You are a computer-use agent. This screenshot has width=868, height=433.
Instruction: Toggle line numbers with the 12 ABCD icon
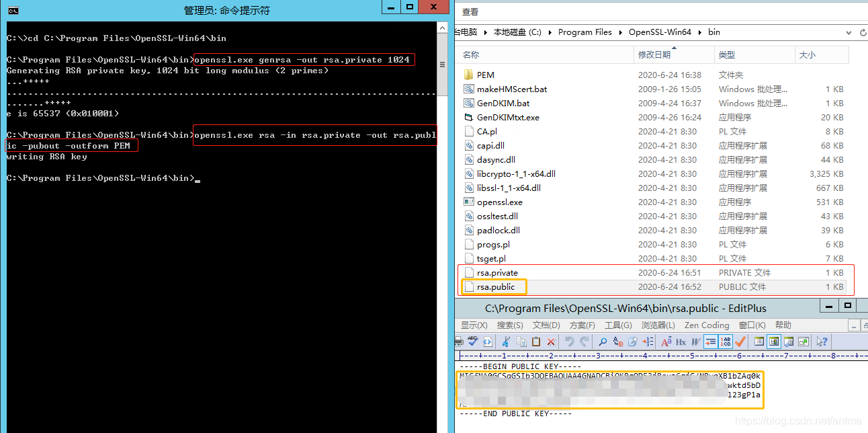726,342
